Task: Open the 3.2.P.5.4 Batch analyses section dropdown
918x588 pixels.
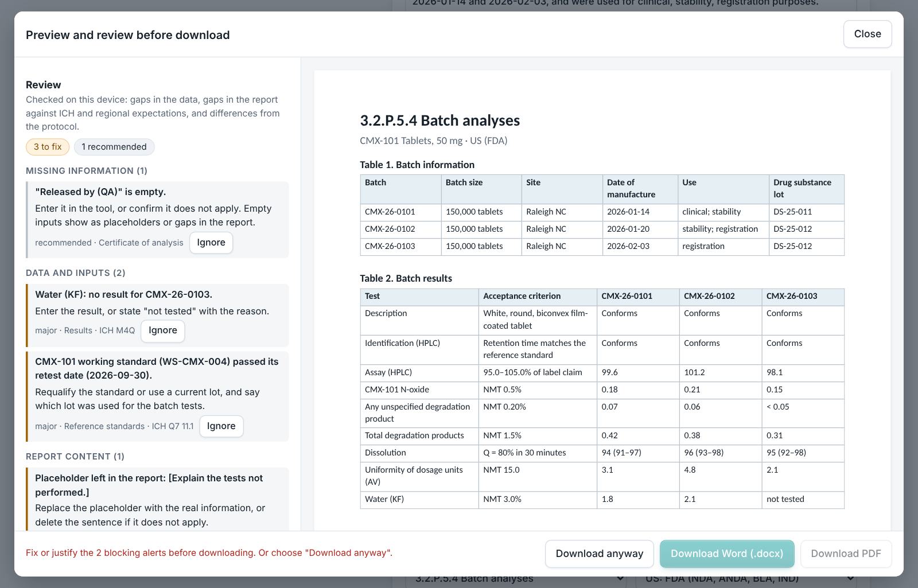Action: 516,578
